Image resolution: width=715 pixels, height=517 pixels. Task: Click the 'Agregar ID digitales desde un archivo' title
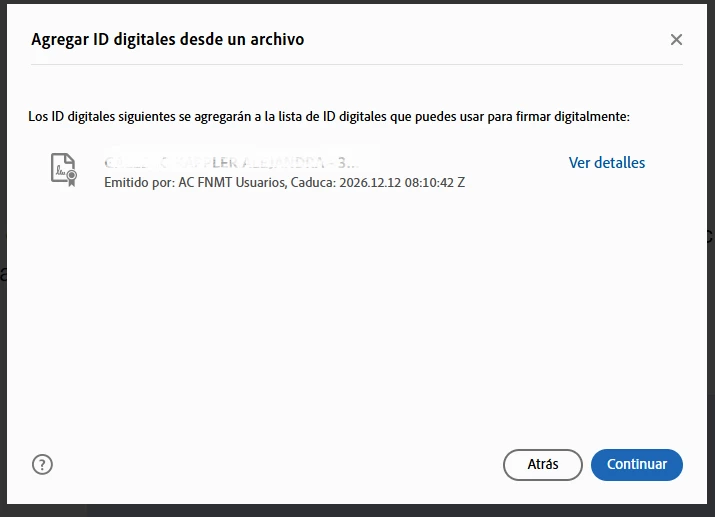[x=167, y=40]
